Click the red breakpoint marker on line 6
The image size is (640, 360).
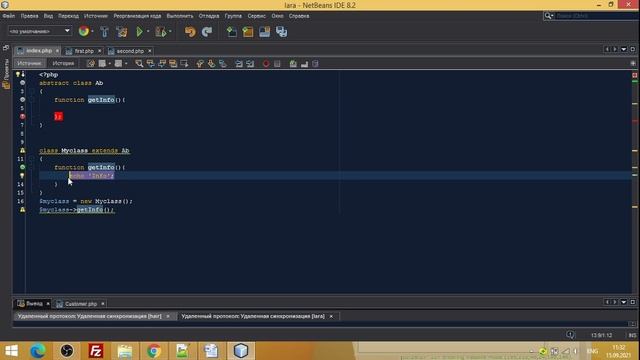(22, 117)
